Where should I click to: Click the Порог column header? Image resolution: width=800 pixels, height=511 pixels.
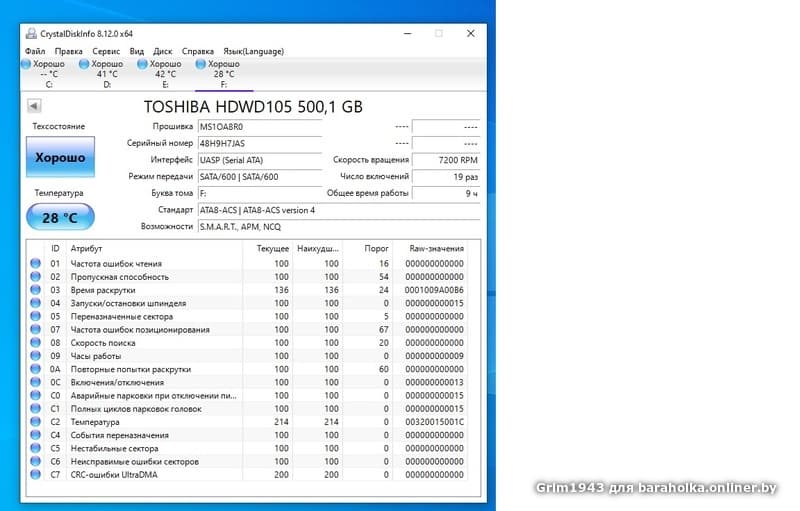(x=368, y=248)
